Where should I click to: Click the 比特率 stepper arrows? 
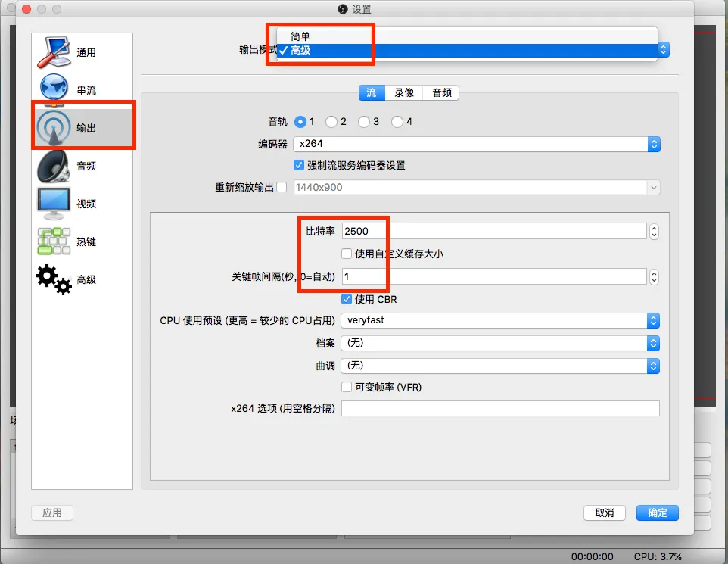[654, 232]
